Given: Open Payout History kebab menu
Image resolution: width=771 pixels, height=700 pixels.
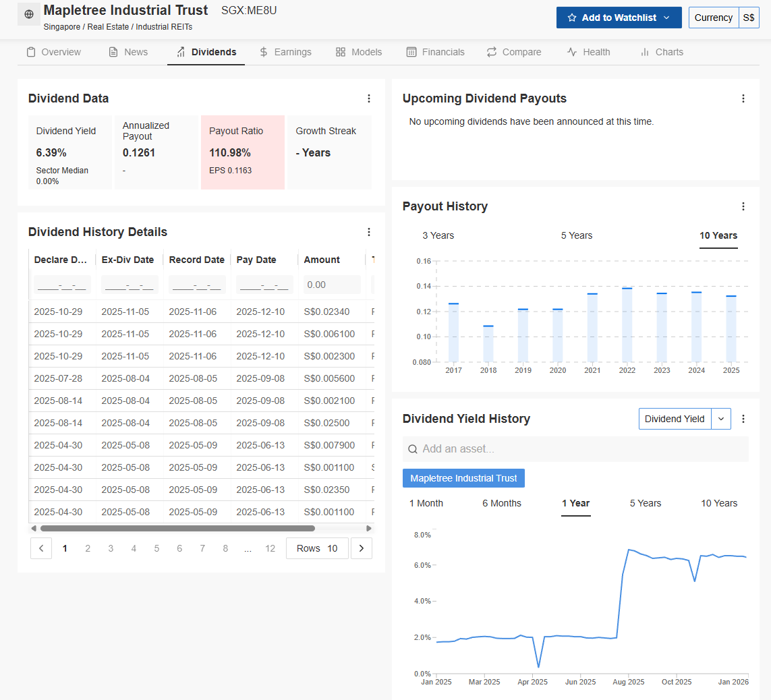Looking at the screenshot, I should click(x=743, y=206).
